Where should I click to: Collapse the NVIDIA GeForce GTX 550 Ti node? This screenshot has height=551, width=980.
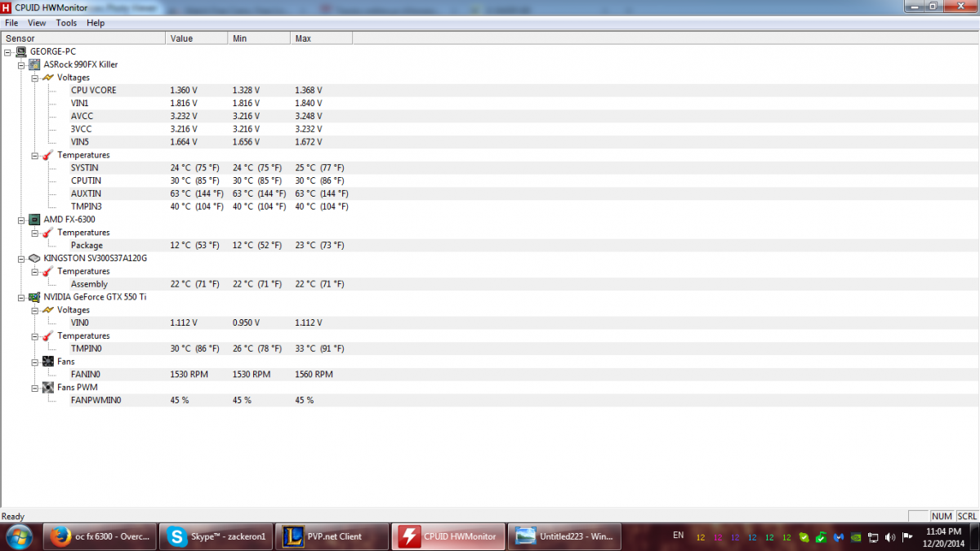coord(21,297)
